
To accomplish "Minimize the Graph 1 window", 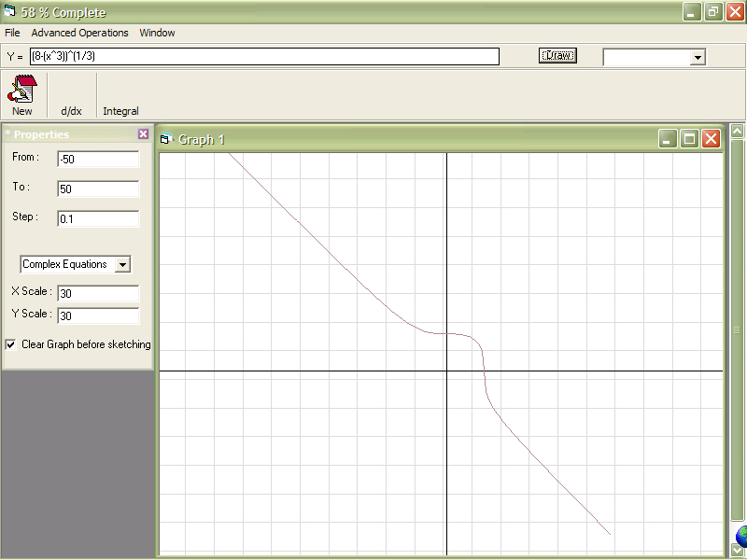I will [668, 139].
